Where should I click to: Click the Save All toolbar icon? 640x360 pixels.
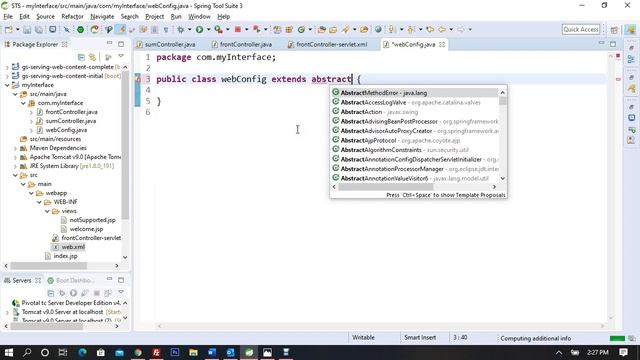pos(39,29)
